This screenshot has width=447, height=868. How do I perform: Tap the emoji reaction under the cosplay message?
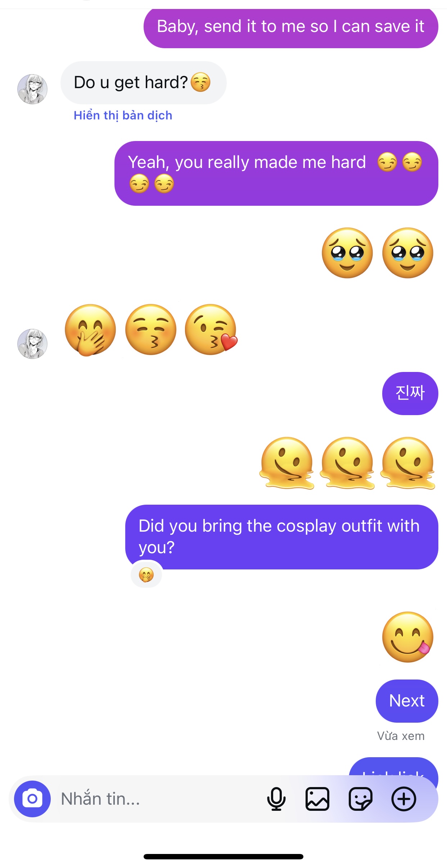click(146, 575)
